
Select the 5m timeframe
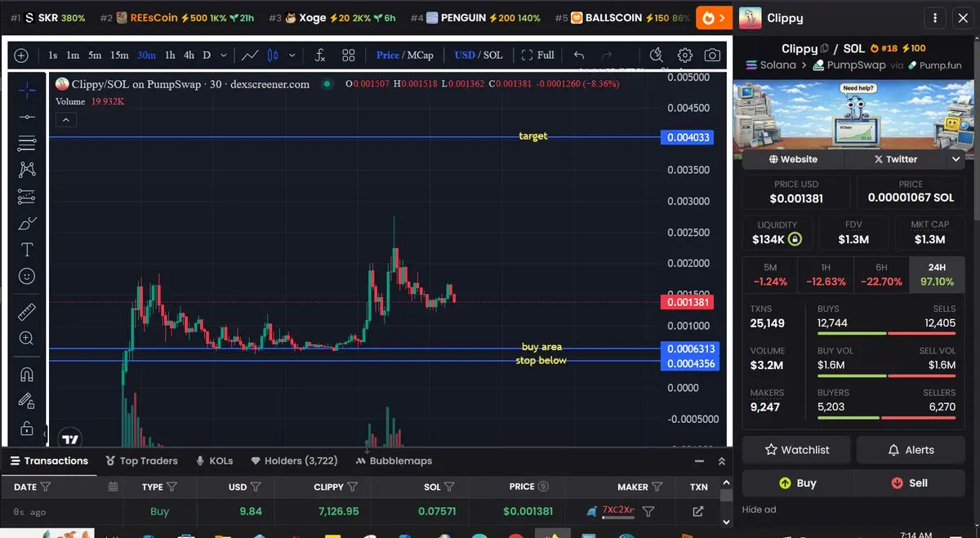click(x=96, y=56)
